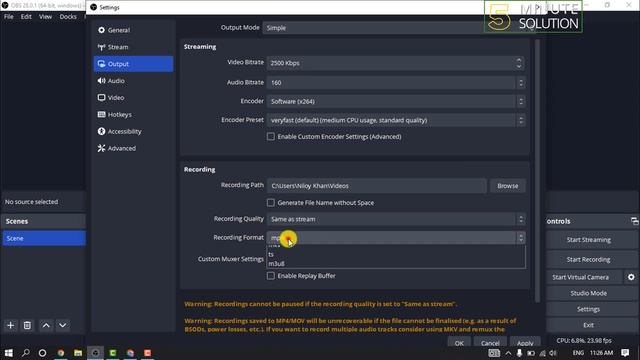
Task: Show hidden system tray icons
Action: pyautogui.click(x=508, y=353)
